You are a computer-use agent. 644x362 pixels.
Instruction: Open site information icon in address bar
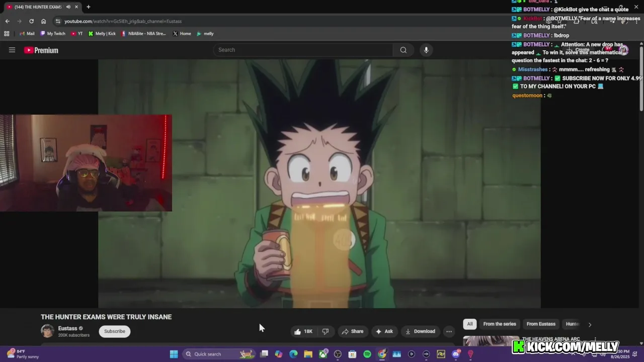point(58,21)
